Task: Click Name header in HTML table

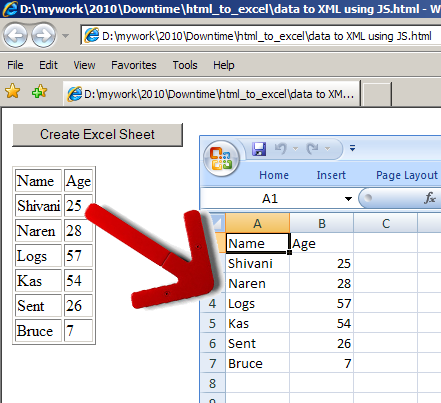Action: click(x=38, y=181)
